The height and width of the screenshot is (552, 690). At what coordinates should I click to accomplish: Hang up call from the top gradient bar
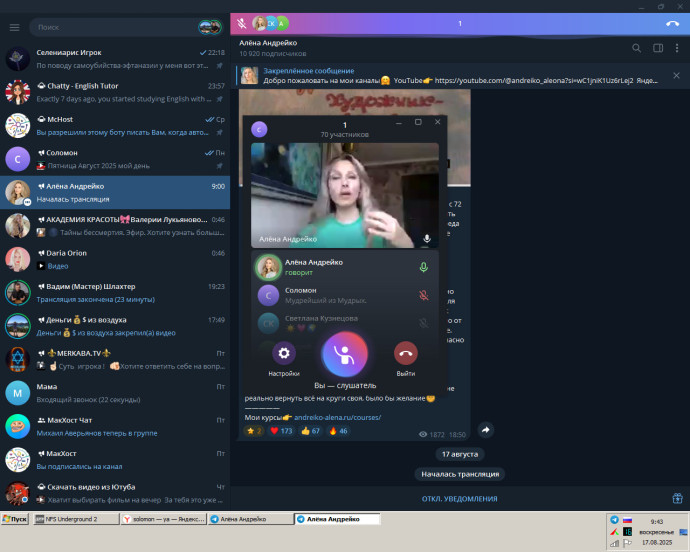click(x=672, y=23)
